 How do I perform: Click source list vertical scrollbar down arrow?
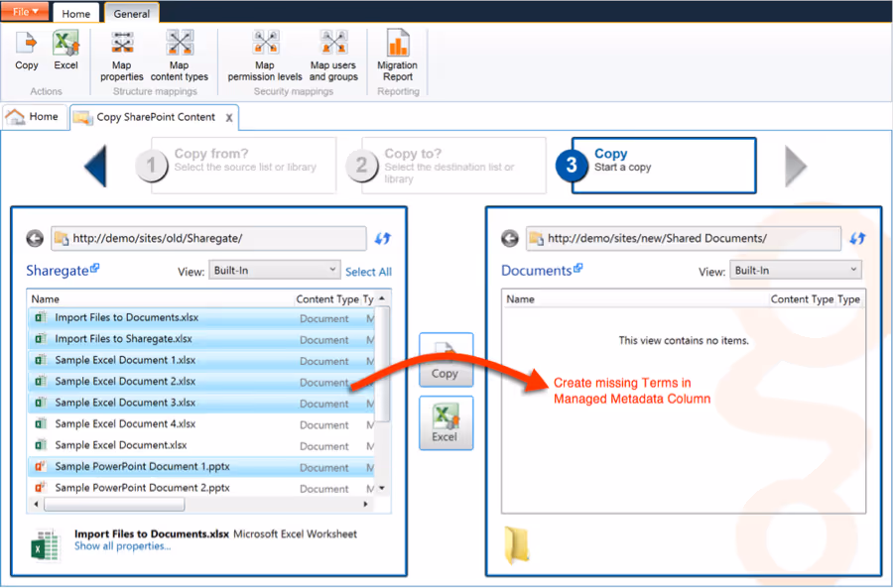coord(382,488)
